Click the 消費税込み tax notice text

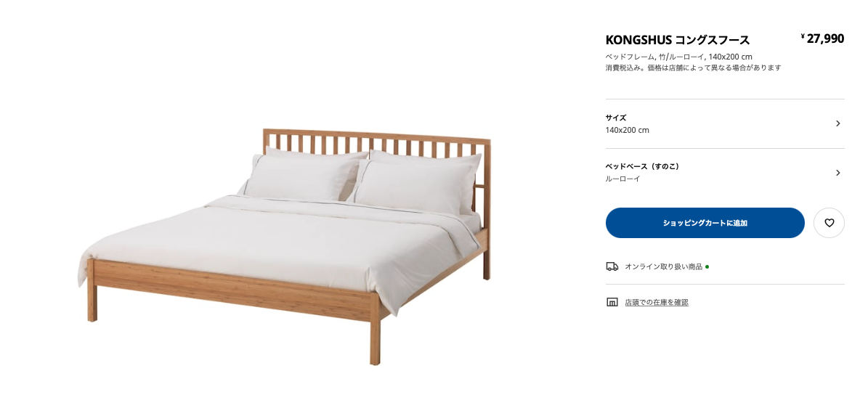pos(693,68)
